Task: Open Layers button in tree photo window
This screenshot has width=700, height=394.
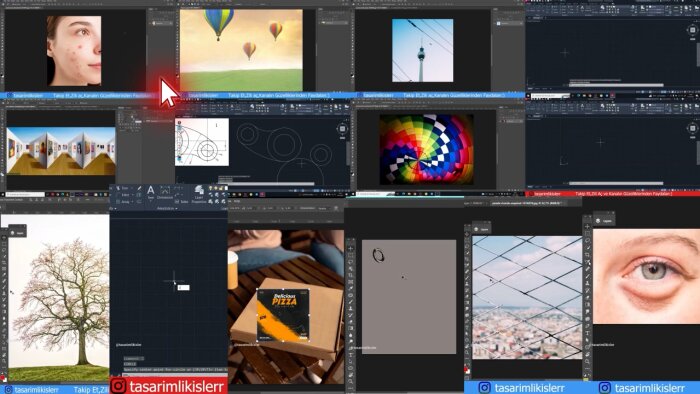Action: pos(17,232)
